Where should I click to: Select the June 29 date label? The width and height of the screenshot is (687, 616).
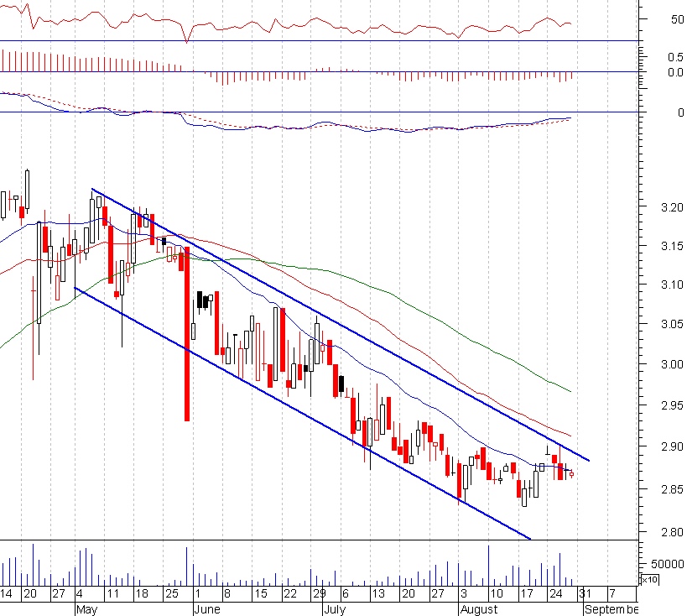point(320,594)
